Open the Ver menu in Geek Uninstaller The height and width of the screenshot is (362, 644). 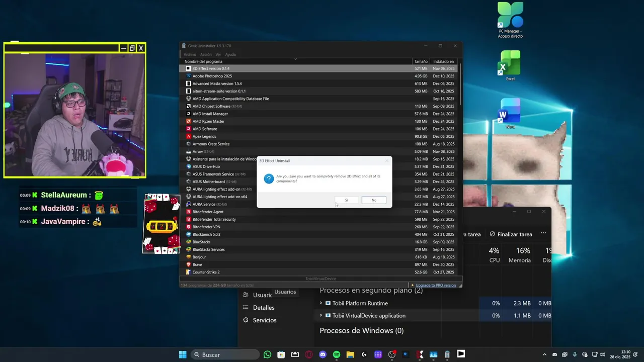[218, 54]
